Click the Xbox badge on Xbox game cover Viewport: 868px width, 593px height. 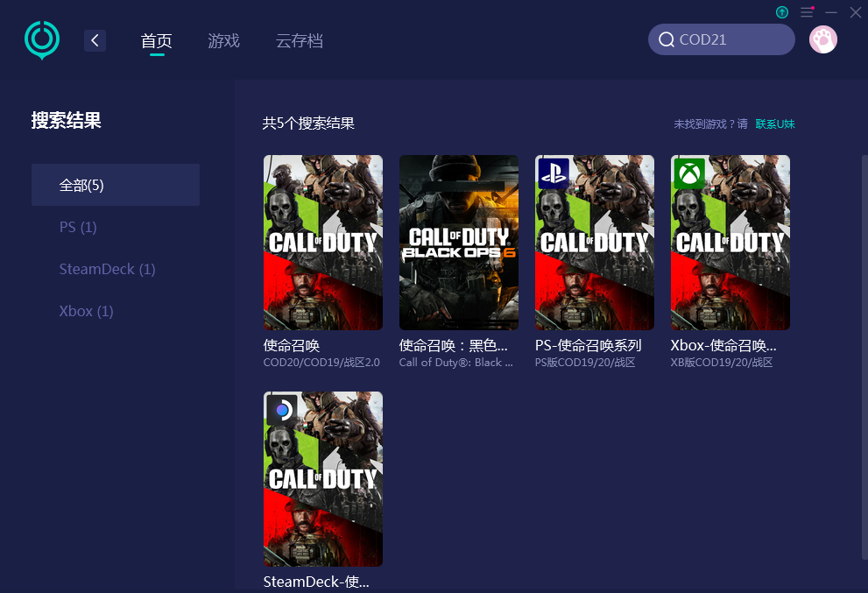[x=689, y=173]
